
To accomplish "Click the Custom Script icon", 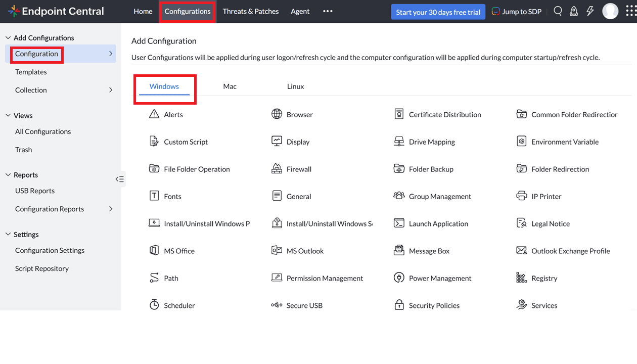I will tap(154, 142).
